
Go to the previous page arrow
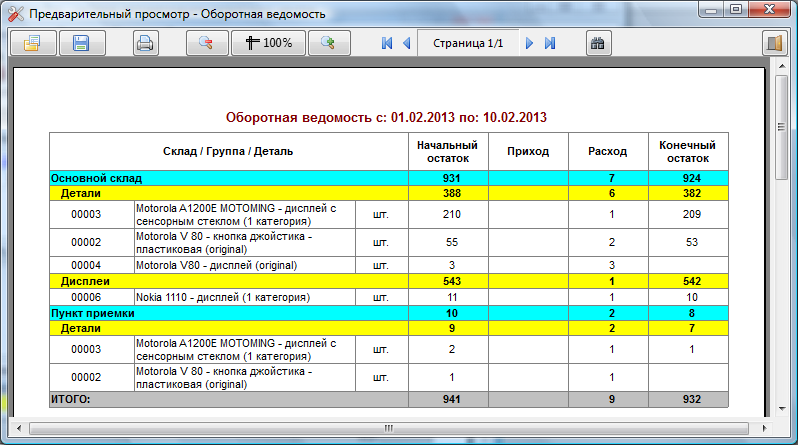407,43
